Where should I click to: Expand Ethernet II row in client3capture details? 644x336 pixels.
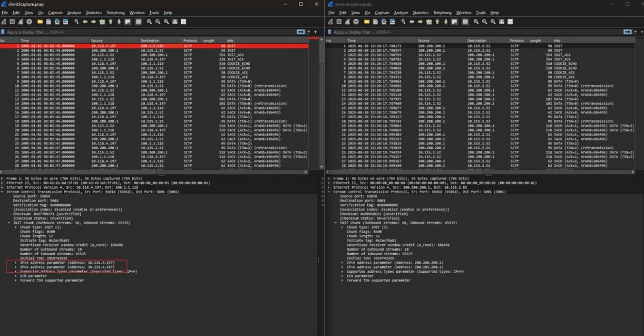(3, 183)
